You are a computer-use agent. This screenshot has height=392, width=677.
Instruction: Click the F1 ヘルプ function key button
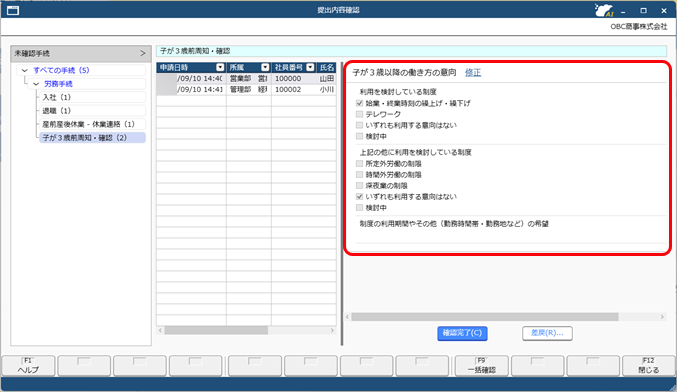point(28,366)
